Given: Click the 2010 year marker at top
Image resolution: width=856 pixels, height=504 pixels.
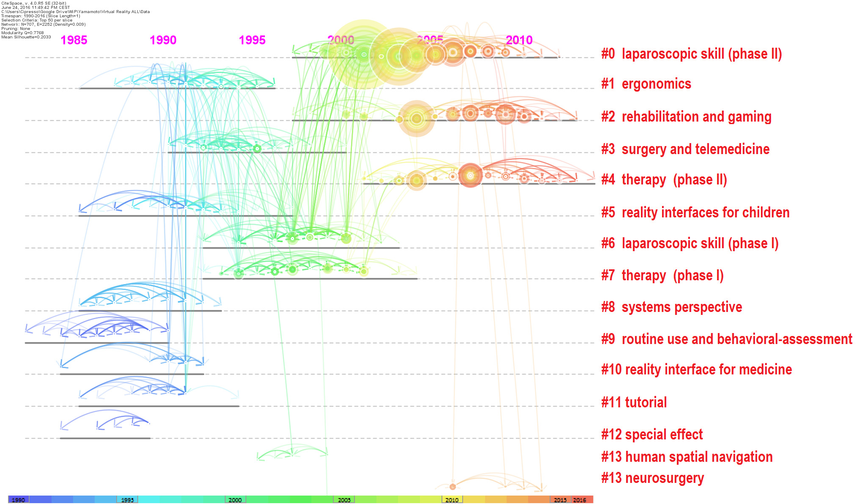Looking at the screenshot, I should tap(519, 40).
